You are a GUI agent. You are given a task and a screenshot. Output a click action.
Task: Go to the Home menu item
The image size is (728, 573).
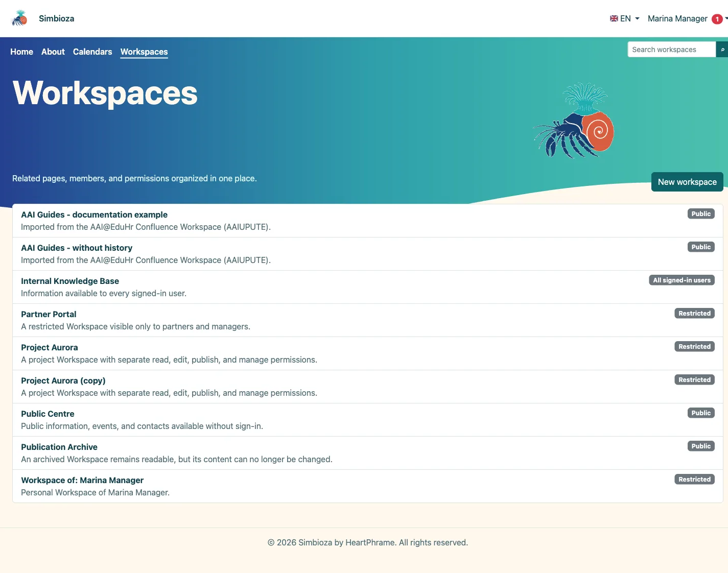tap(21, 52)
